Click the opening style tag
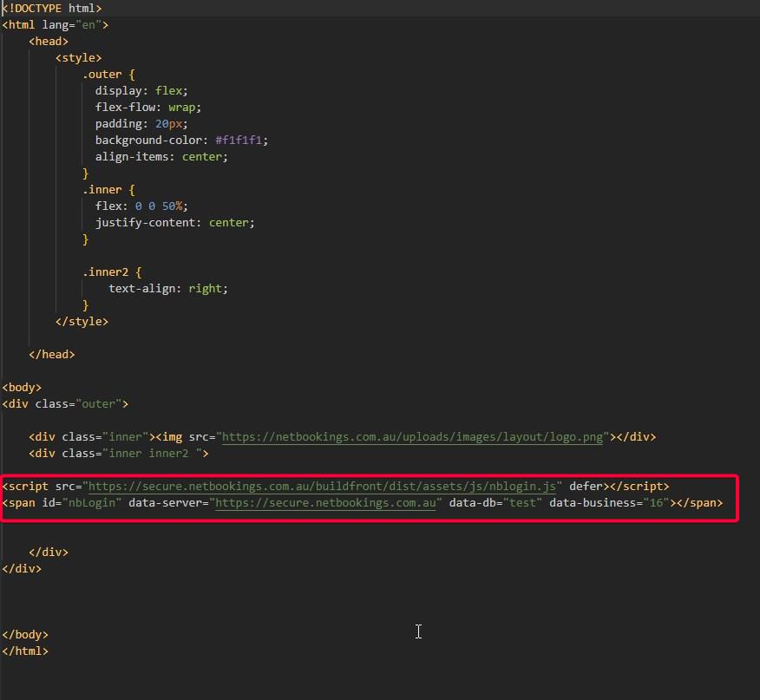The height and width of the screenshot is (700, 760). 78,58
